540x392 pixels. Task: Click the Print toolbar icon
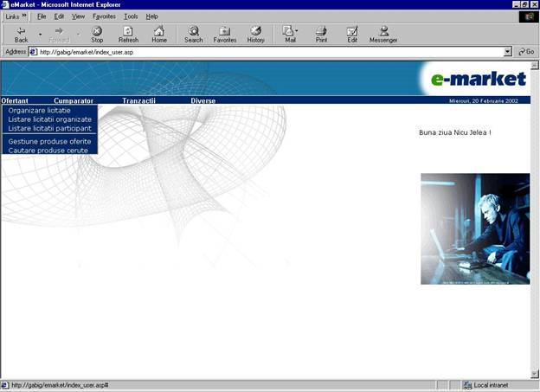point(321,30)
